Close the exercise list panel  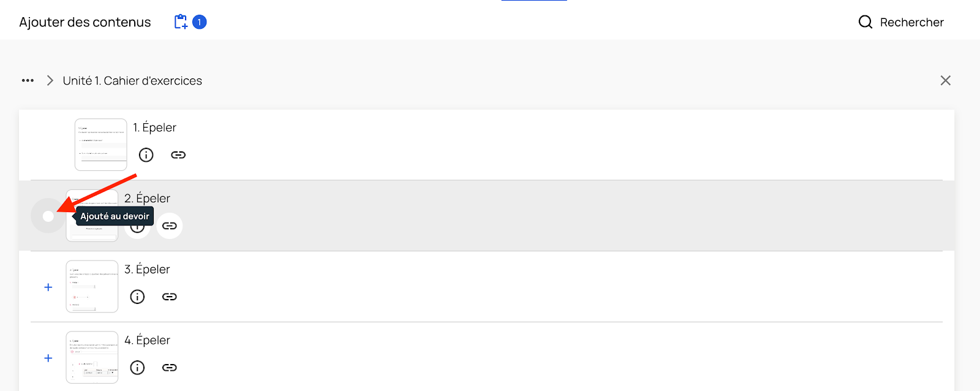[x=945, y=81]
